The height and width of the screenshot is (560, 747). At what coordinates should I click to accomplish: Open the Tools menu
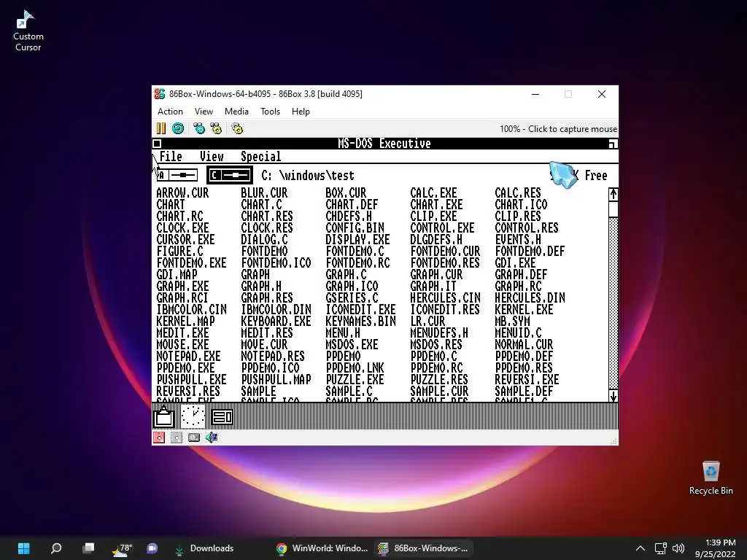pos(270,112)
